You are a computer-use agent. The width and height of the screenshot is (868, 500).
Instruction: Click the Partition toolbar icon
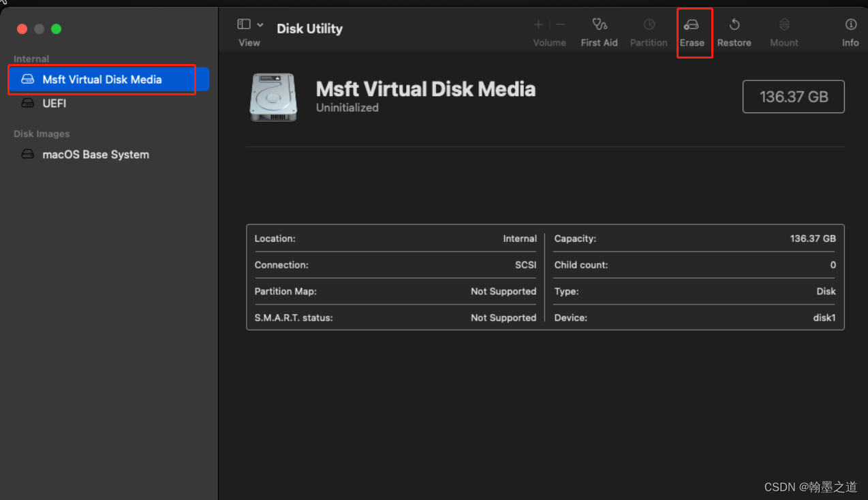pyautogui.click(x=649, y=25)
